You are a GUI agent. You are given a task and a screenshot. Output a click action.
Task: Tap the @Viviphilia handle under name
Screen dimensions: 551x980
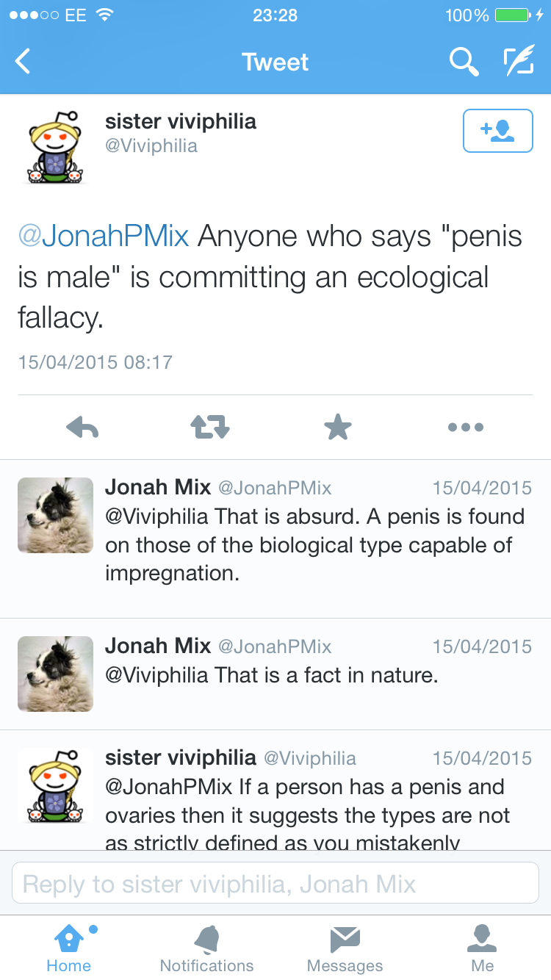click(x=151, y=145)
